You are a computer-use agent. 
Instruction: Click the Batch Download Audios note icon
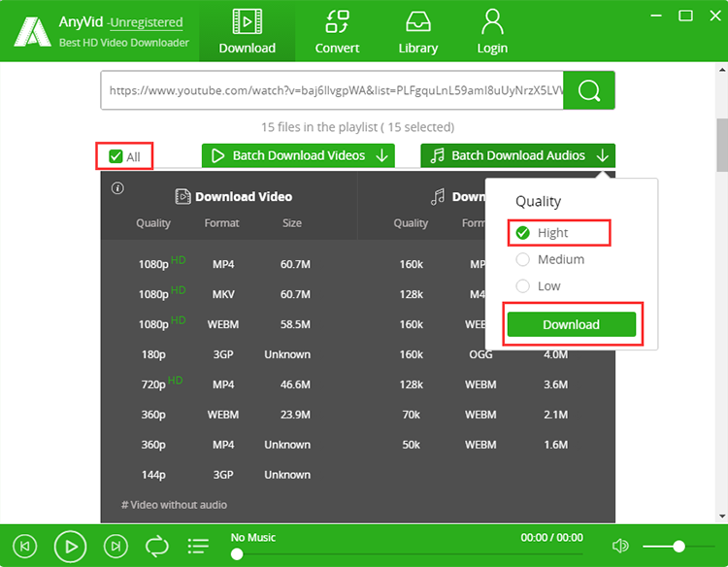437,155
